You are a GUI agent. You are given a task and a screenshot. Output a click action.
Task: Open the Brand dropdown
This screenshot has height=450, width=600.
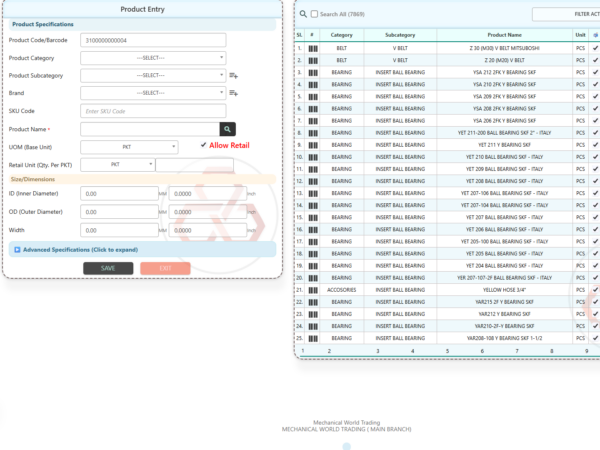tap(153, 93)
